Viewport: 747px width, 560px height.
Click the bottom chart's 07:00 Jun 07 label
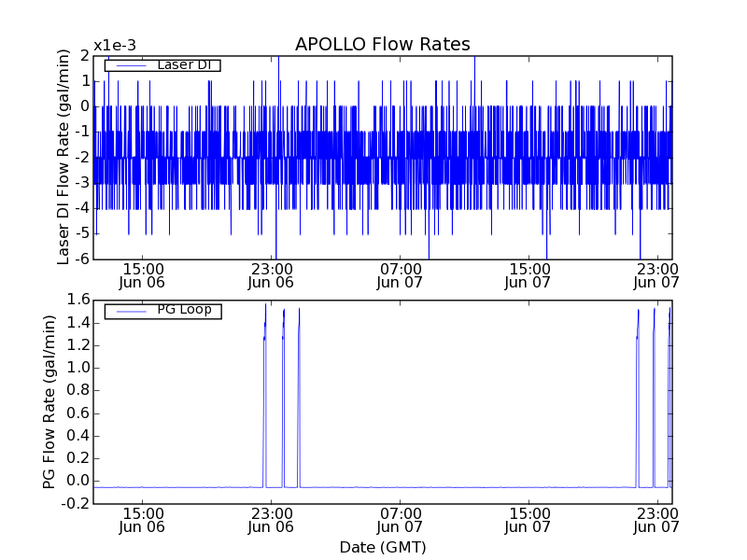tap(400, 521)
